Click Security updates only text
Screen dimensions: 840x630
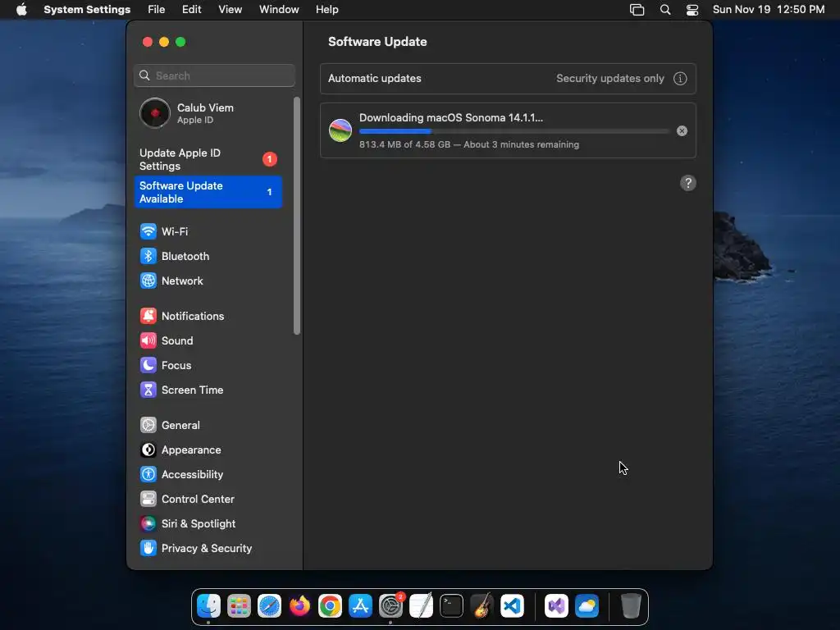(x=609, y=78)
